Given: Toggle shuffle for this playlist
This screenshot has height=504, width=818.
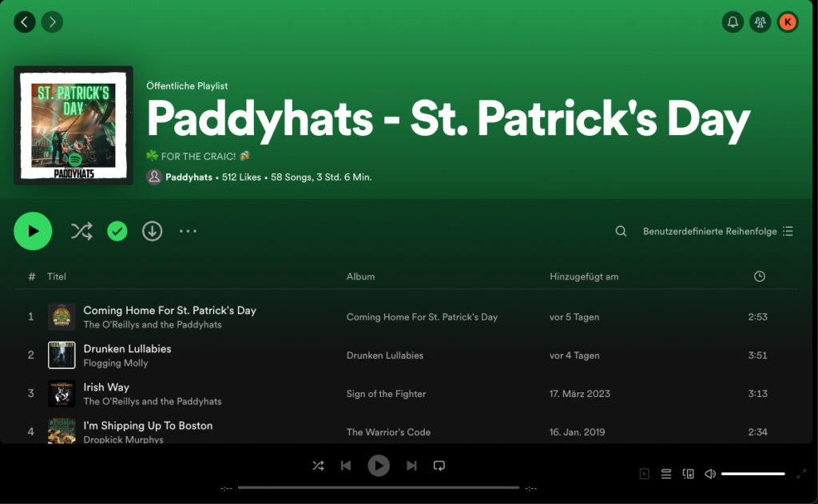Looking at the screenshot, I should coord(82,231).
